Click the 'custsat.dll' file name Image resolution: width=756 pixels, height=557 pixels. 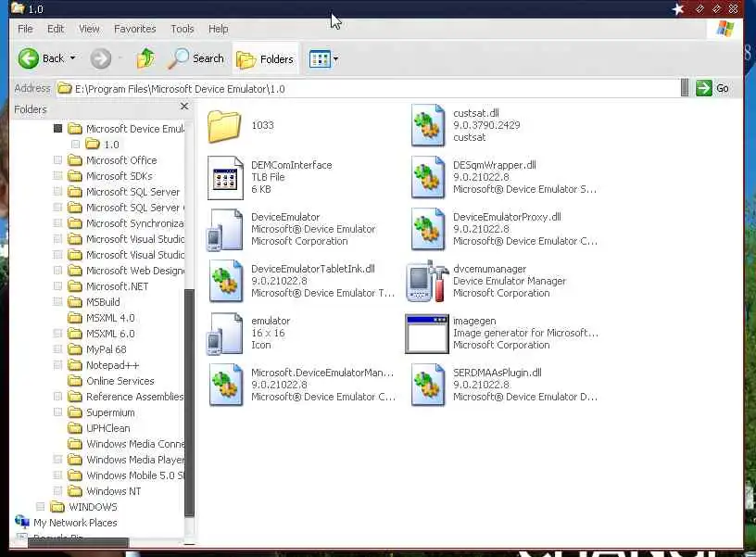(476, 113)
